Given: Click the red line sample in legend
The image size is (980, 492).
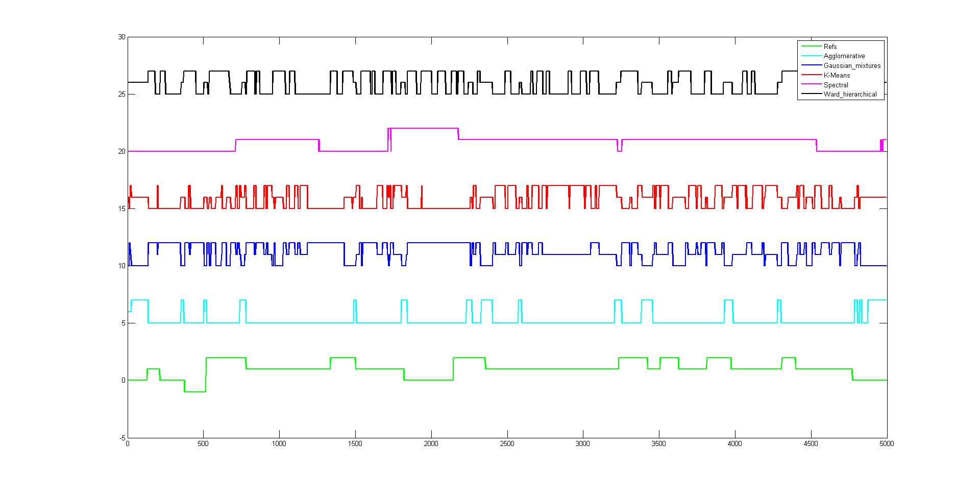Looking at the screenshot, I should (x=811, y=75).
